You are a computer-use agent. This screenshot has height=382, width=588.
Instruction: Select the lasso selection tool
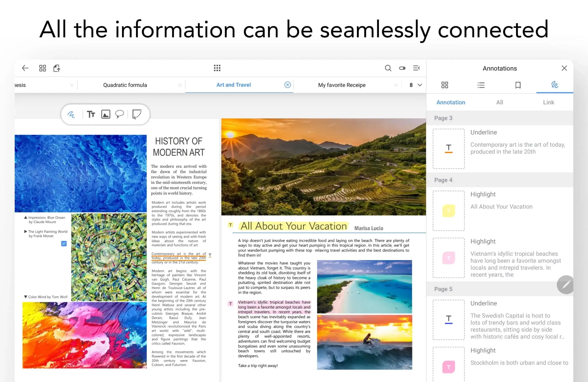119,114
